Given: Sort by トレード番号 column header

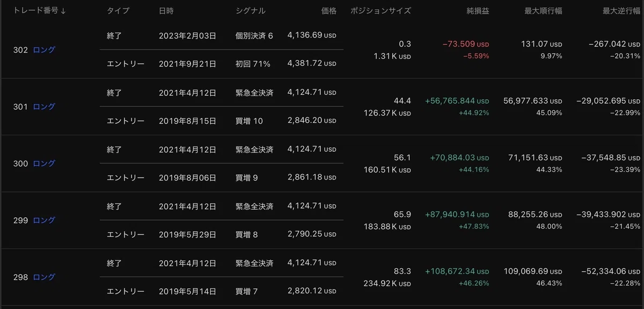Looking at the screenshot, I should (x=39, y=11).
